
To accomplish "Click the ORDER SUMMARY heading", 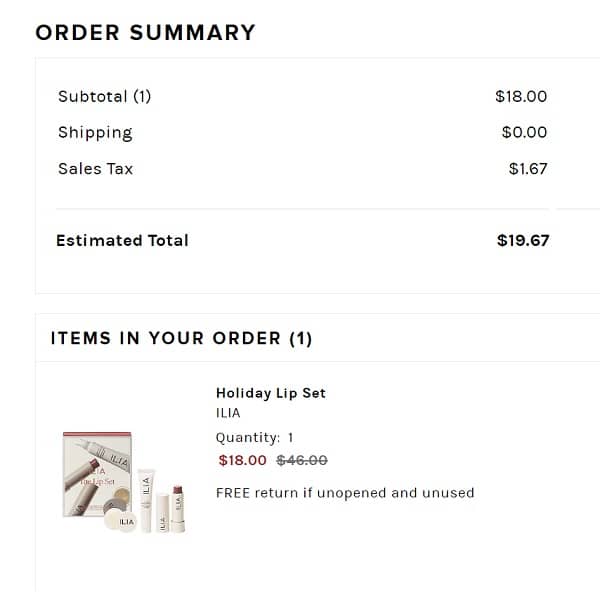I will [x=146, y=33].
